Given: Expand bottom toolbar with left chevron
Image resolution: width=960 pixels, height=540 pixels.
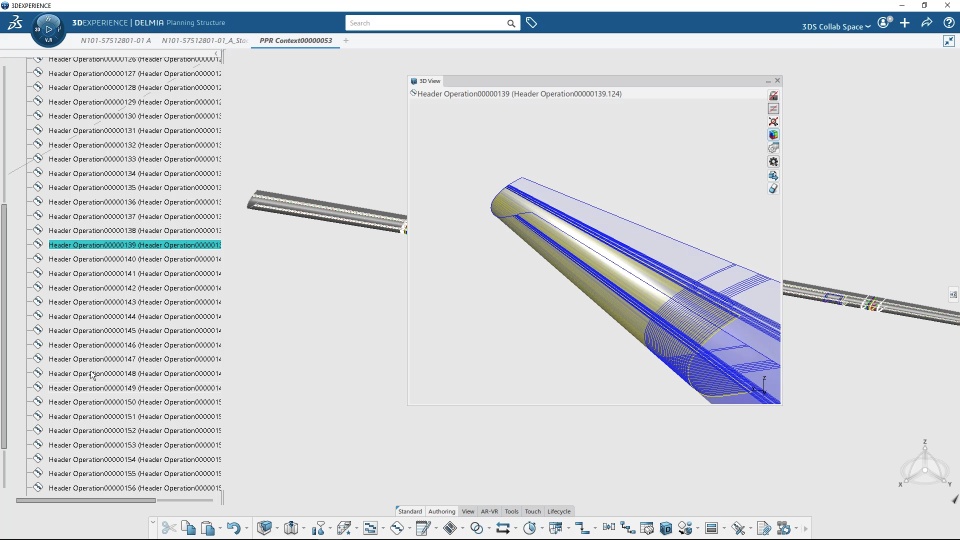Looking at the screenshot, I should 153,523.
